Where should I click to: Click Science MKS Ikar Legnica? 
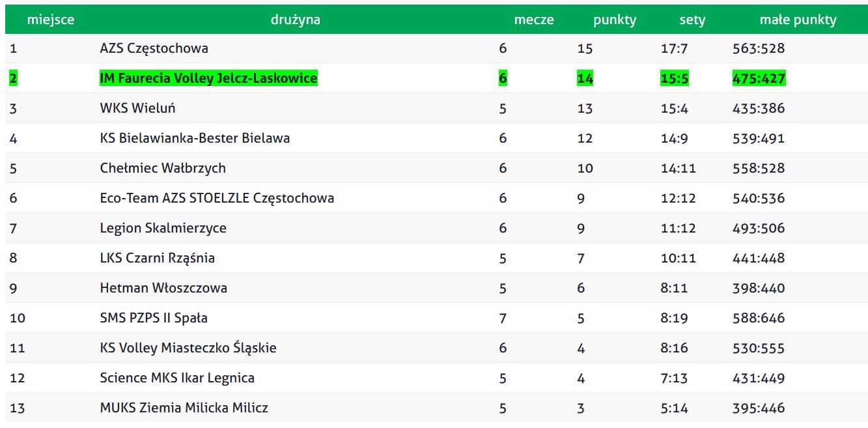coord(177,378)
